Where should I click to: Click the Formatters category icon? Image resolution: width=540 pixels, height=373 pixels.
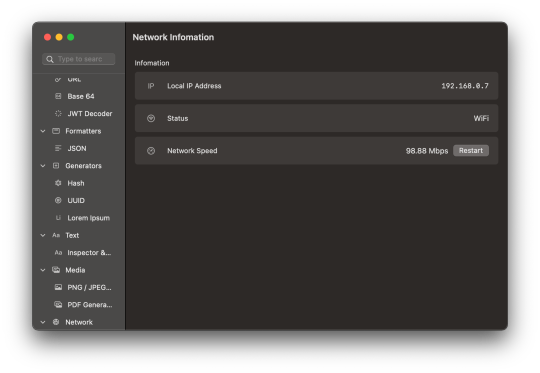[x=56, y=131]
